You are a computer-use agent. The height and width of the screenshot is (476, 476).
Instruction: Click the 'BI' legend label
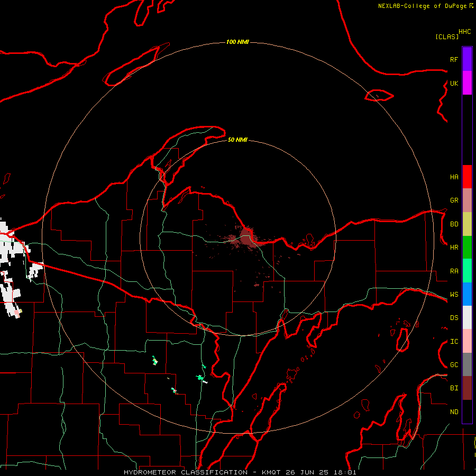click(454, 388)
